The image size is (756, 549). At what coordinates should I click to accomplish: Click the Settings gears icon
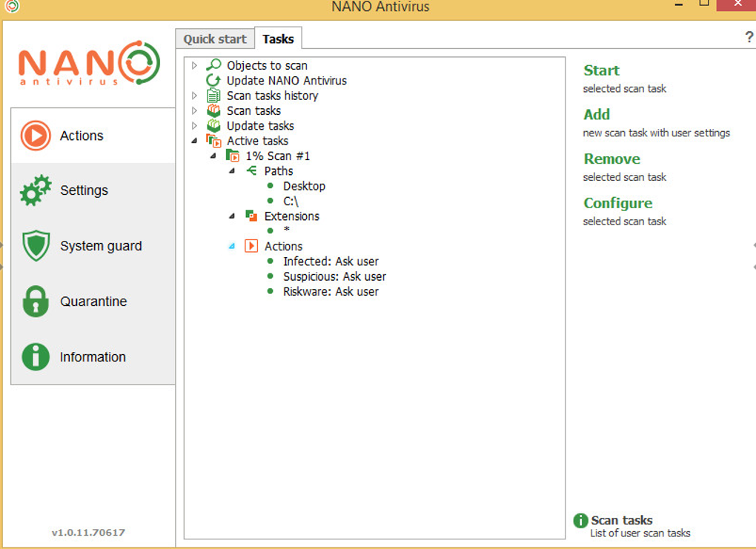(36, 190)
